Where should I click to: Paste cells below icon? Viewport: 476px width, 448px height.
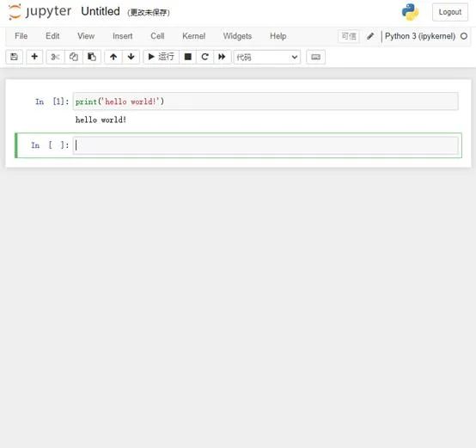92,57
